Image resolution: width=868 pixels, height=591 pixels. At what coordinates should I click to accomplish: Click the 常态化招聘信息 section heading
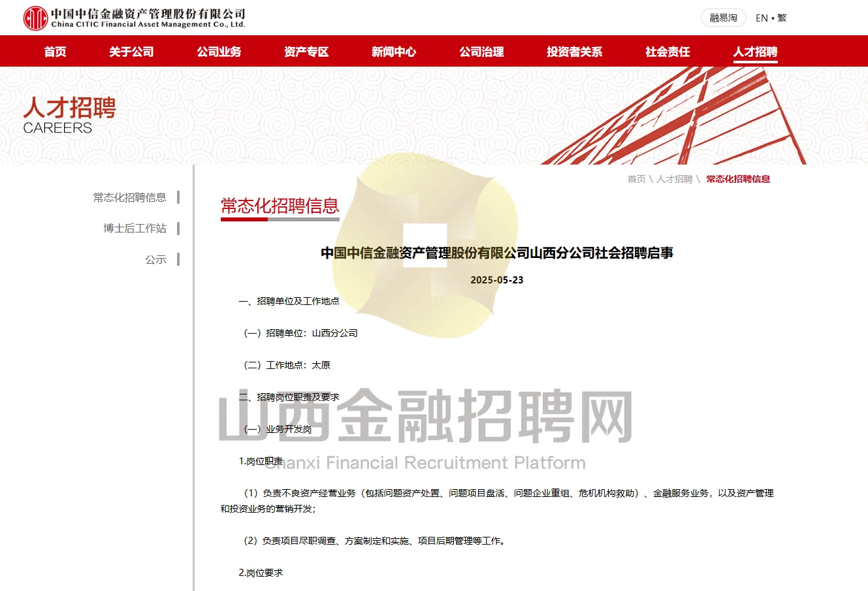point(280,206)
